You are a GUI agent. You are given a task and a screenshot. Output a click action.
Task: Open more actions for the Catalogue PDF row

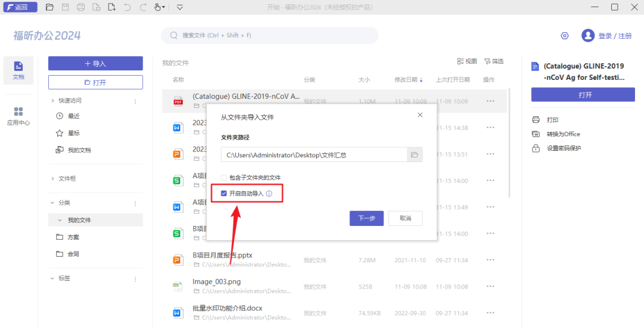(x=490, y=101)
